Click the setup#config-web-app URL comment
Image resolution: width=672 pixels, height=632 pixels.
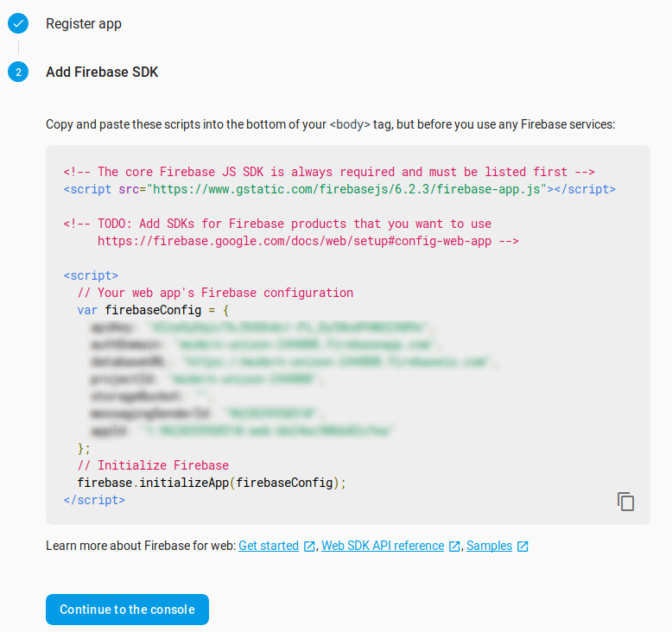coord(307,241)
